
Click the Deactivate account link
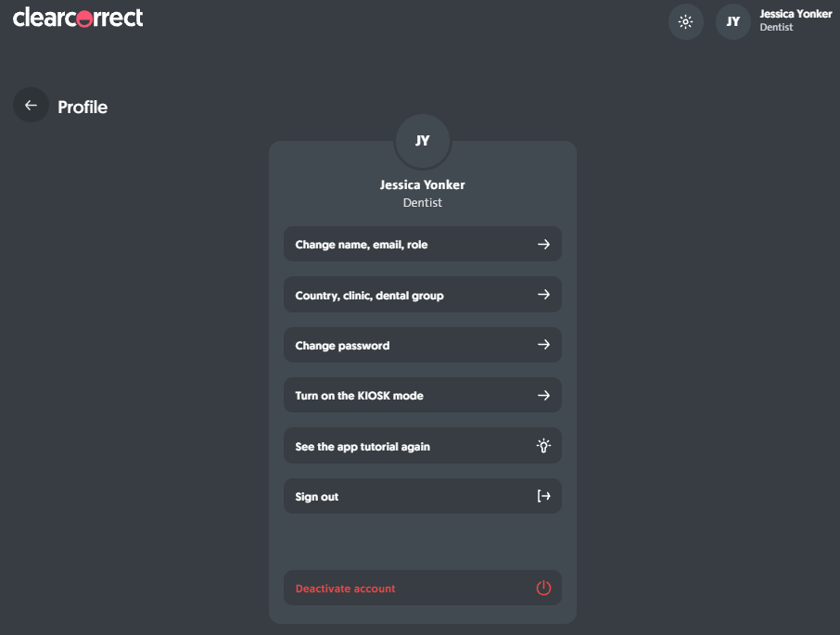coord(345,589)
